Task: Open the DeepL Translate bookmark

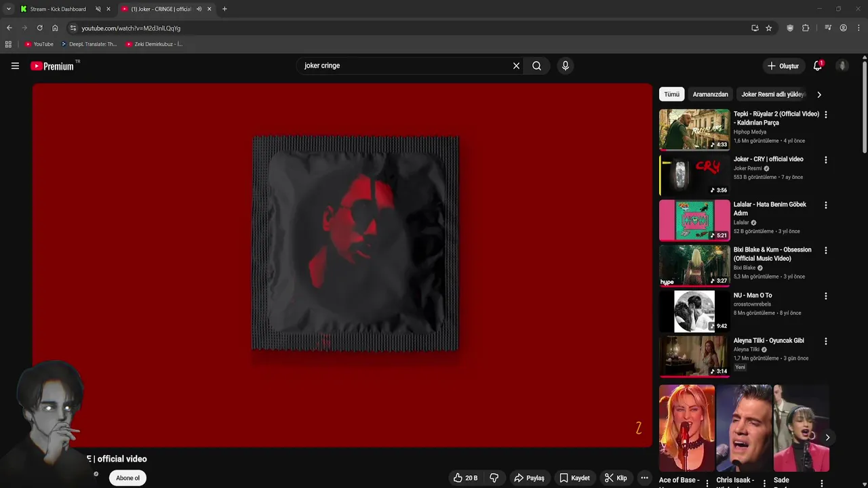Action: point(89,44)
